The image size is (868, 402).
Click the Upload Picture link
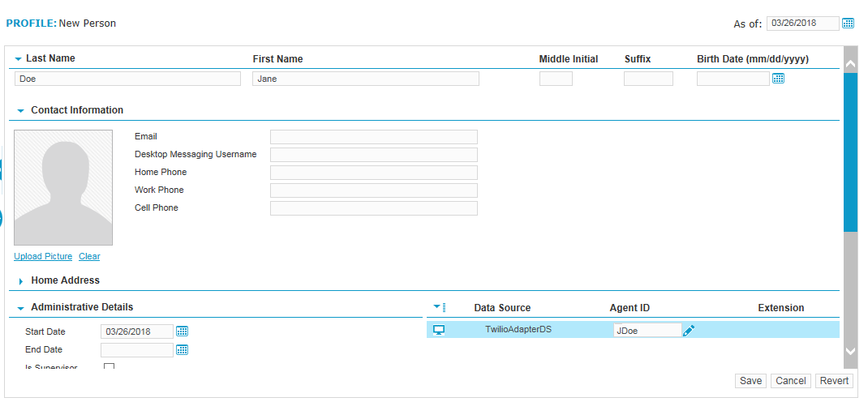pos(43,256)
